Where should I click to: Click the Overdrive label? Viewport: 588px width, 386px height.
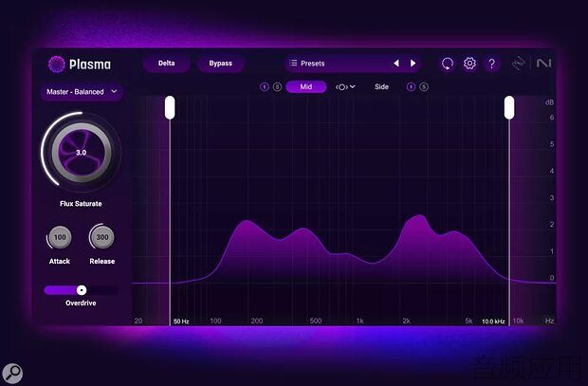[x=81, y=303]
